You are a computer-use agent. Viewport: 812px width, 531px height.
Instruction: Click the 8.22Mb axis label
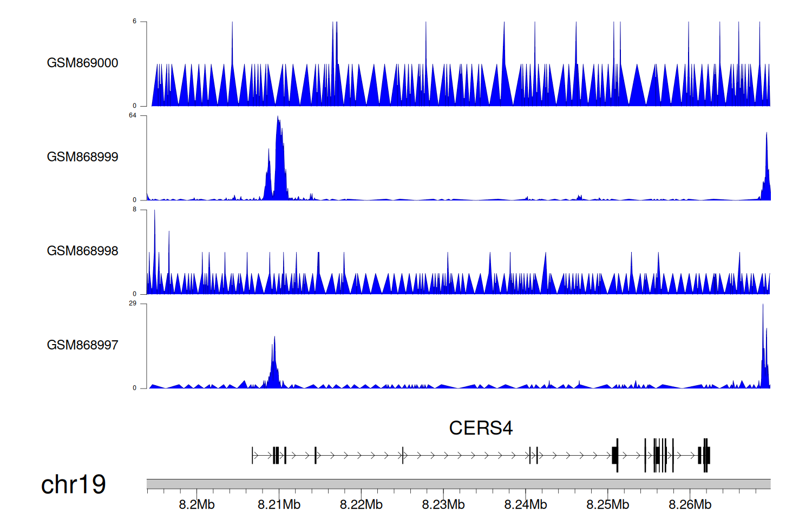point(361,505)
